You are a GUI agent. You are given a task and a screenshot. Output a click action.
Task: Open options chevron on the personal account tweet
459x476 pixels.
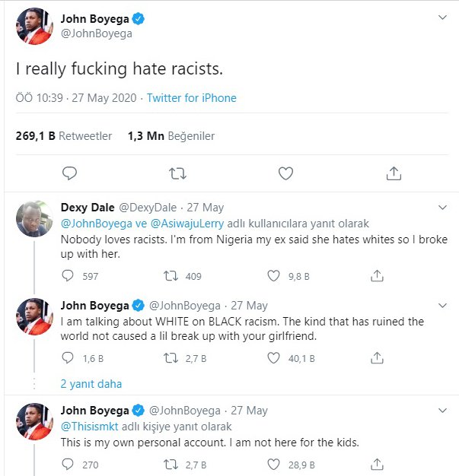[442, 411]
